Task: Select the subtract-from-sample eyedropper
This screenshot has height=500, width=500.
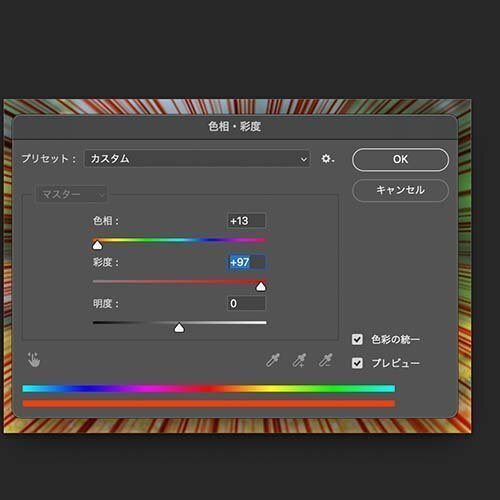Action: click(x=325, y=360)
